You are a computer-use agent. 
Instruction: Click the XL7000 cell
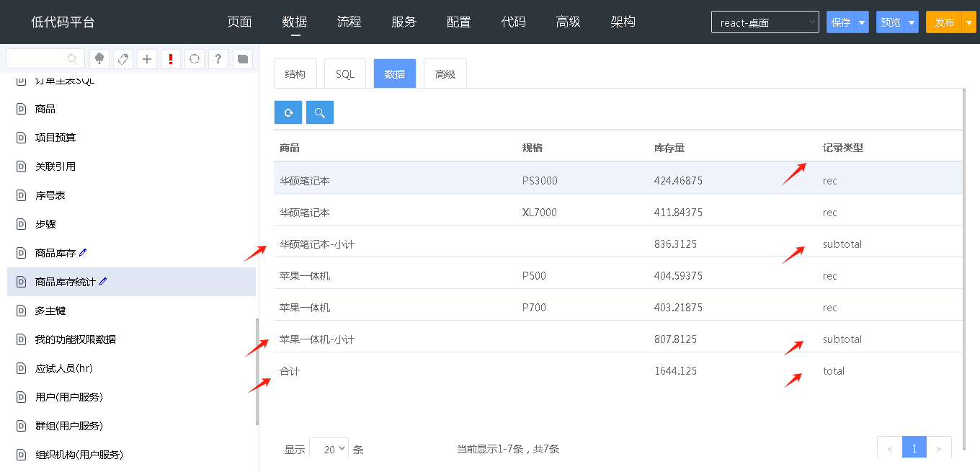click(540, 213)
